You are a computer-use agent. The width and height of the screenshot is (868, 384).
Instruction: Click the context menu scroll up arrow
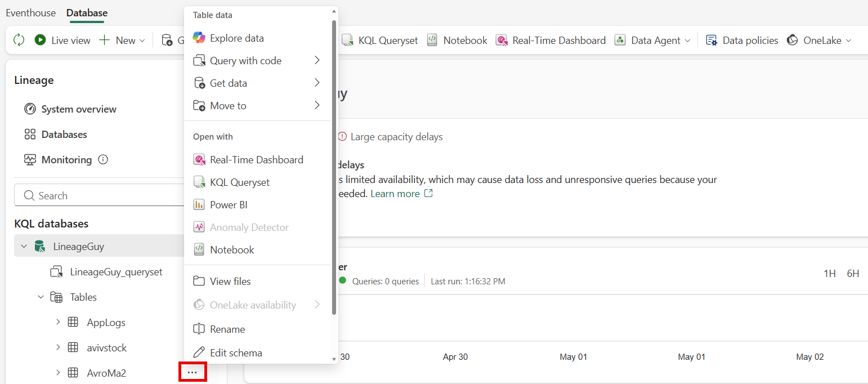(334, 11)
